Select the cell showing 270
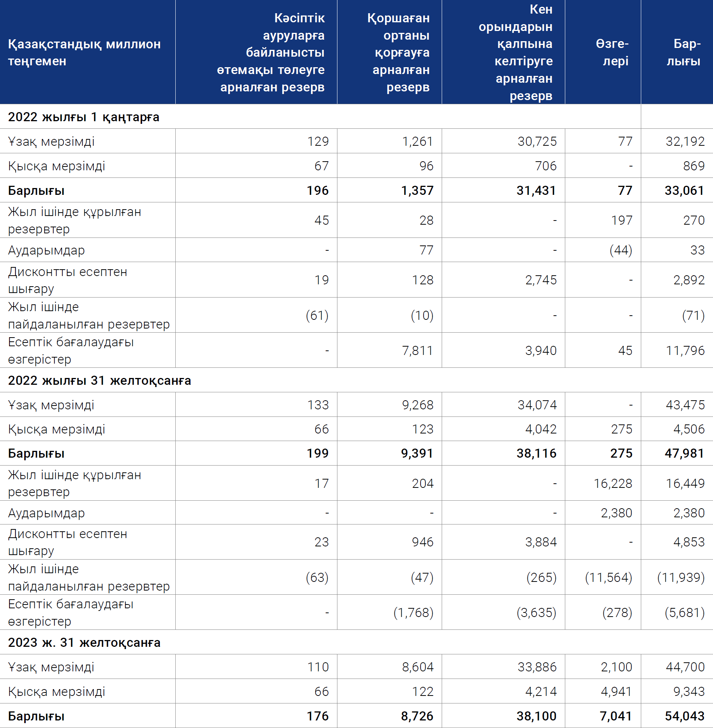 tap(694, 221)
